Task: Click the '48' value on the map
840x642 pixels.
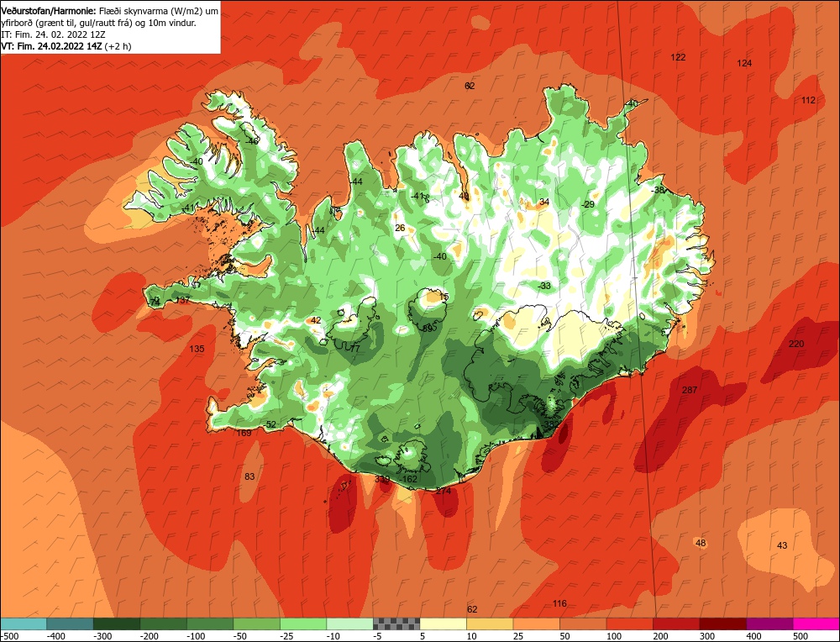Action: pos(701,544)
